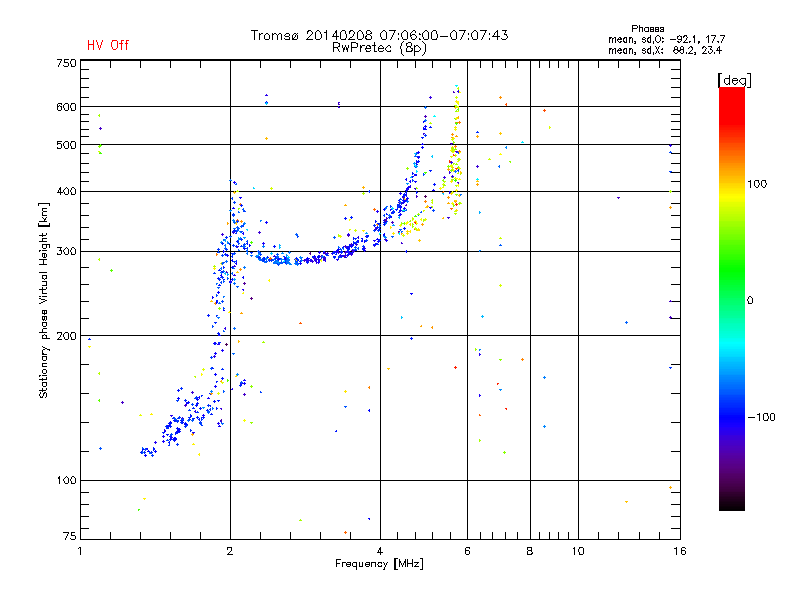The height and width of the screenshot is (600, 800).
Task: Click the 'Frequency [MHz]' axis label
Action: tap(379, 564)
